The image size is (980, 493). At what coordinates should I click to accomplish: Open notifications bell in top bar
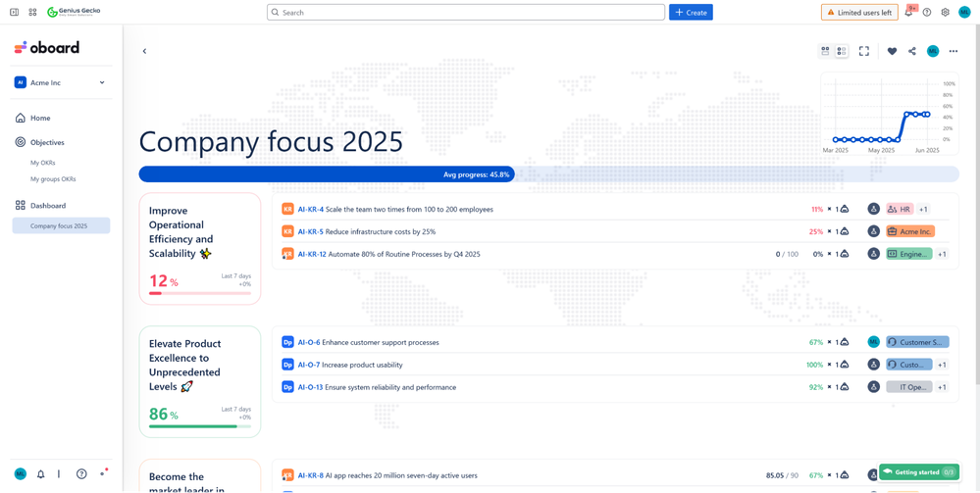[908, 12]
